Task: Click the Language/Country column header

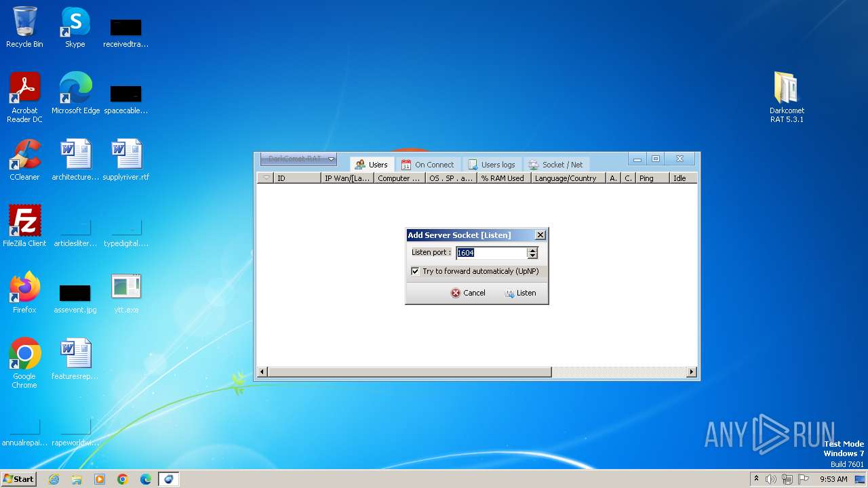Action: click(x=568, y=178)
